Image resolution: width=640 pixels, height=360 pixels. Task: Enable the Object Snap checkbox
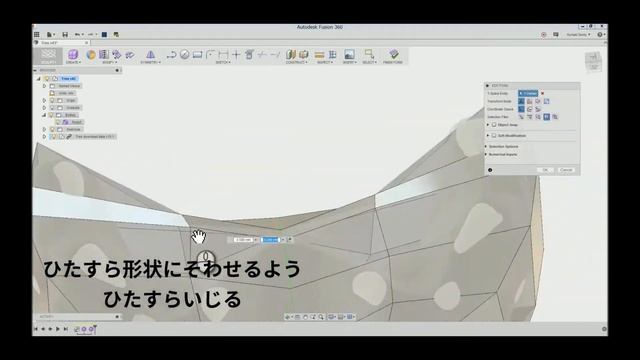click(494, 124)
